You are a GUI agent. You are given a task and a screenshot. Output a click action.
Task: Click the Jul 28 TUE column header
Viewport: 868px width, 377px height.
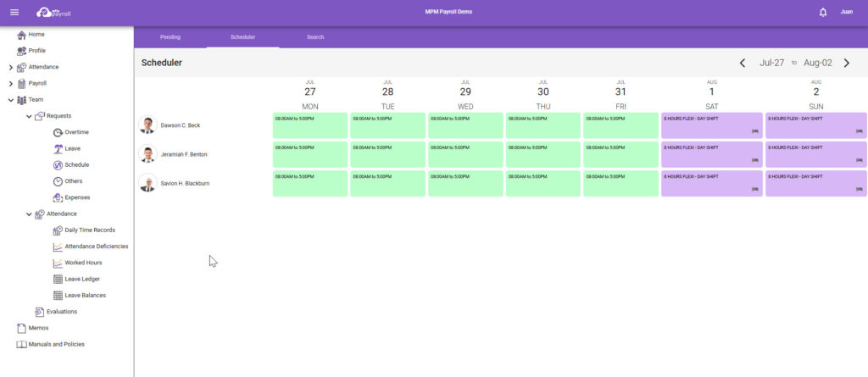(387, 94)
